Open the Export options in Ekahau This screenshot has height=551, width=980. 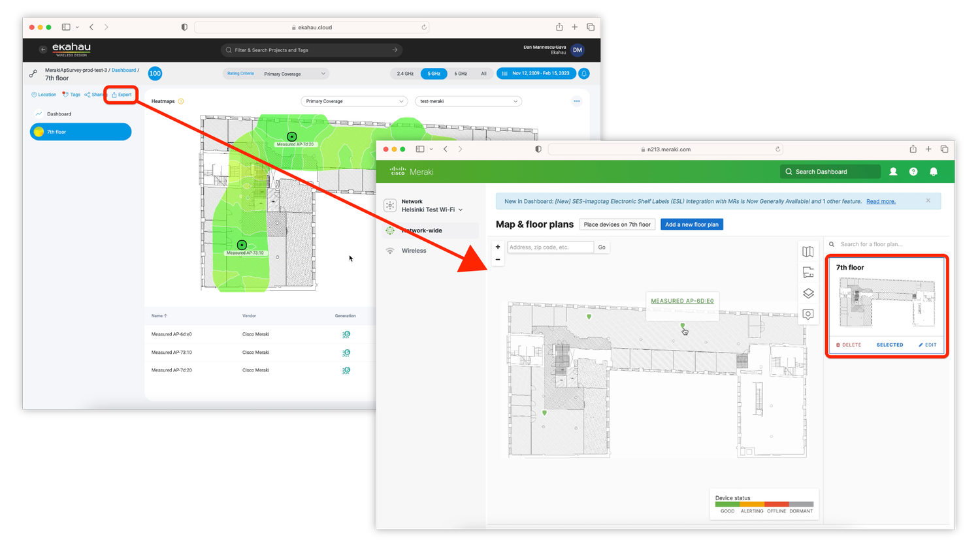[121, 94]
